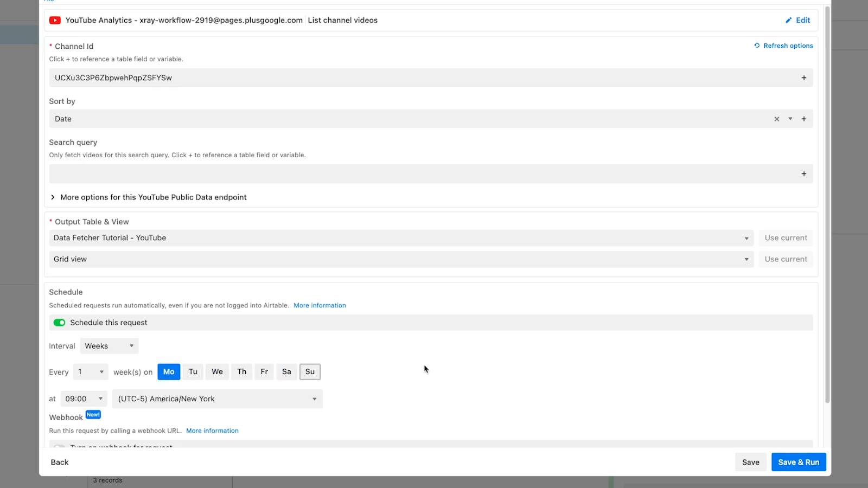Click the Save button
This screenshot has width=868, height=488.
pos(751,463)
